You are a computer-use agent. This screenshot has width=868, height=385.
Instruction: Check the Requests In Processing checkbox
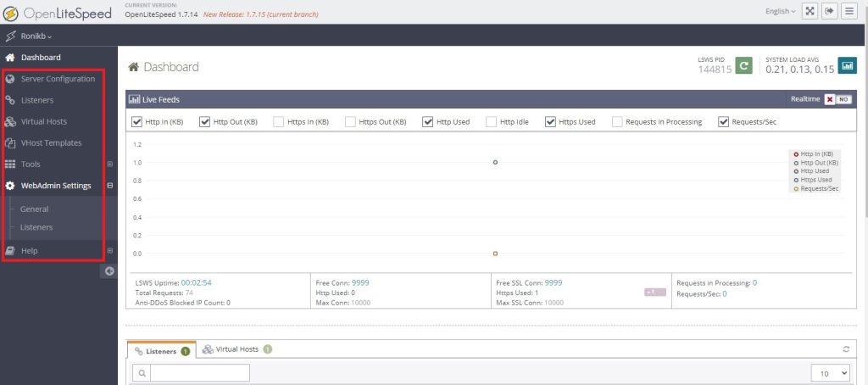tap(617, 122)
